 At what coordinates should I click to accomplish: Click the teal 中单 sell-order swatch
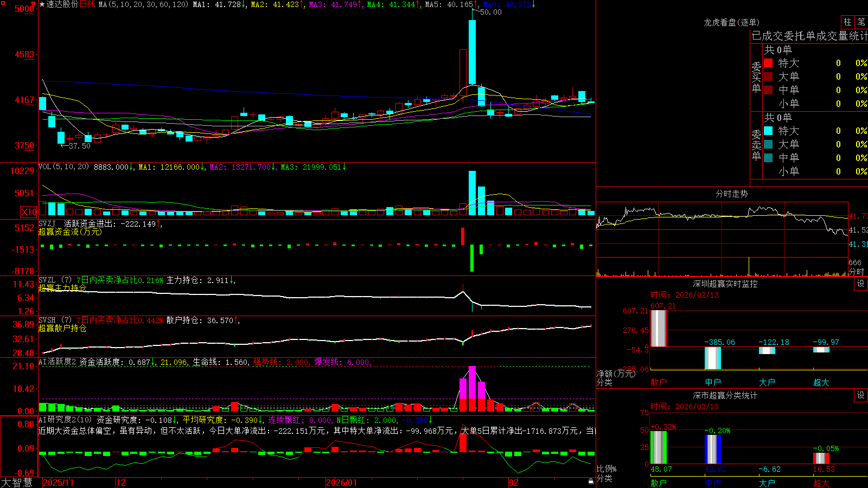coord(768,158)
